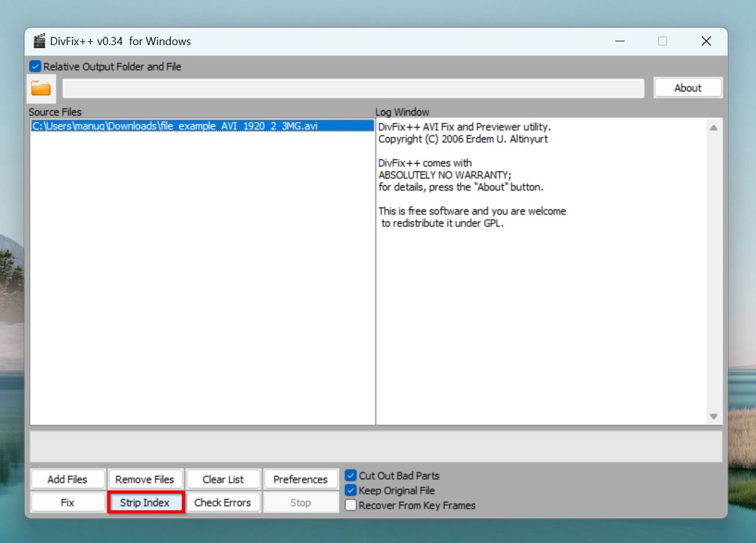The image size is (756, 543).
Task: Remove the selected file with Remove Files
Action: point(146,479)
